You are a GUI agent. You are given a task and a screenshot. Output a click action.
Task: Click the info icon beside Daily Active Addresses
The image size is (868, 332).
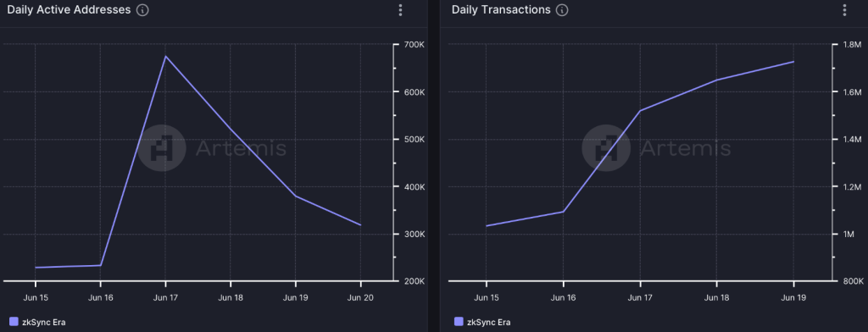[x=142, y=10]
